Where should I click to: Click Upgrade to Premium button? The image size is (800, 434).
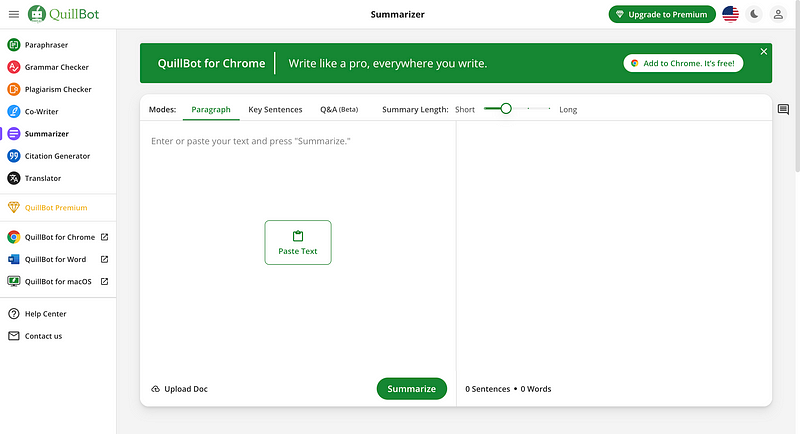pyautogui.click(x=662, y=14)
